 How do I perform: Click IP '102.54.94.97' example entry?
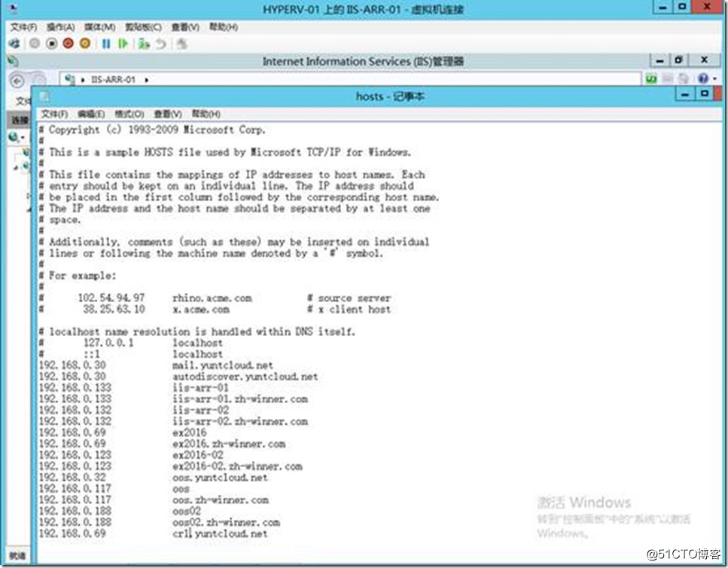[x=111, y=298]
